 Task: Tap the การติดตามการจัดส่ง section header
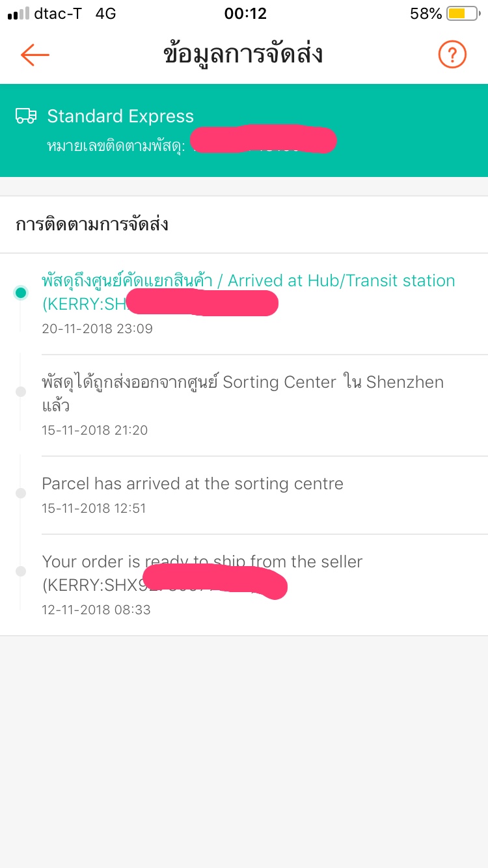[x=92, y=224]
